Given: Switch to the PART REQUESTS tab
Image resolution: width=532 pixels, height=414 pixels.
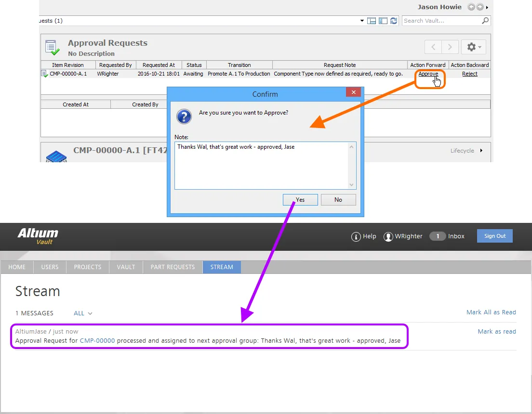Looking at the screenshot, I should pos(173,267).
